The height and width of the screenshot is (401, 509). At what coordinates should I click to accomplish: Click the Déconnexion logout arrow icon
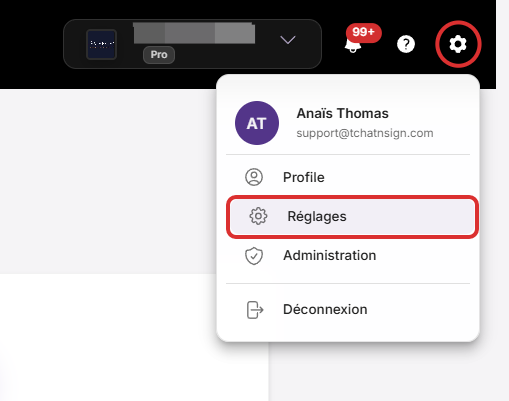(x=255, y=310)
